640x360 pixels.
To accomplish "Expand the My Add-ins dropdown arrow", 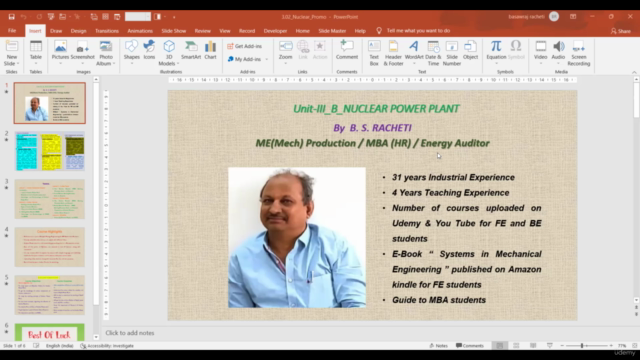I will coord(267,59).
